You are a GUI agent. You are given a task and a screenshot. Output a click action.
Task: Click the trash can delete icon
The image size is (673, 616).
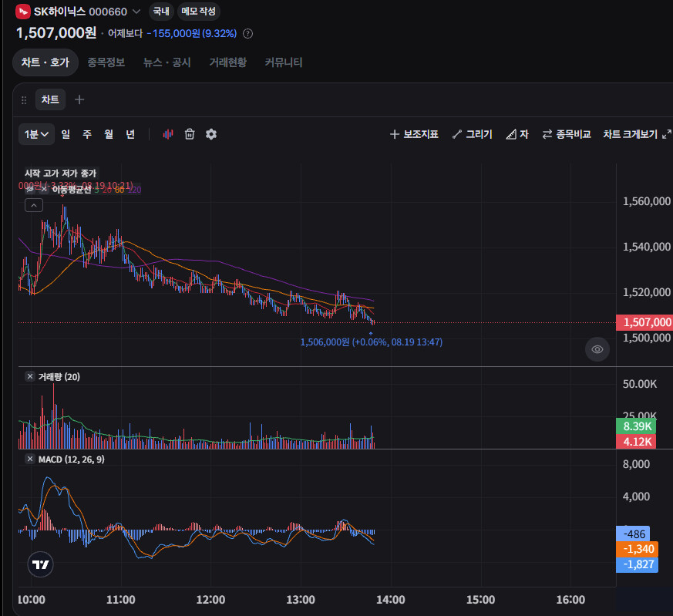point(190,134)
